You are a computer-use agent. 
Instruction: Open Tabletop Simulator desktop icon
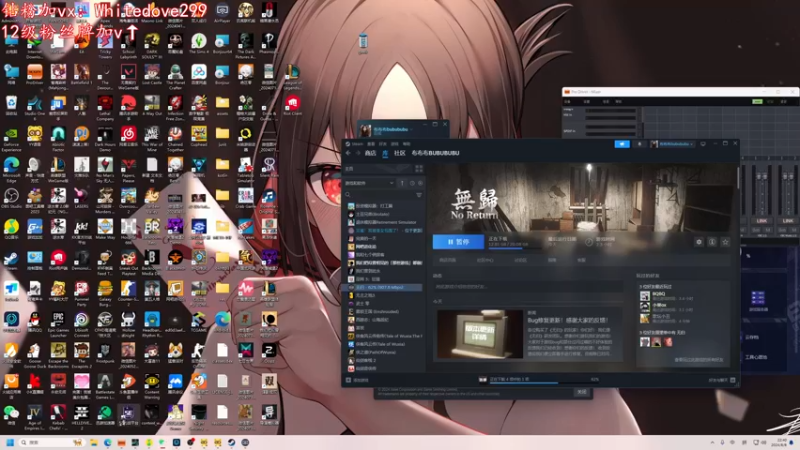click(x=245, y=168)
